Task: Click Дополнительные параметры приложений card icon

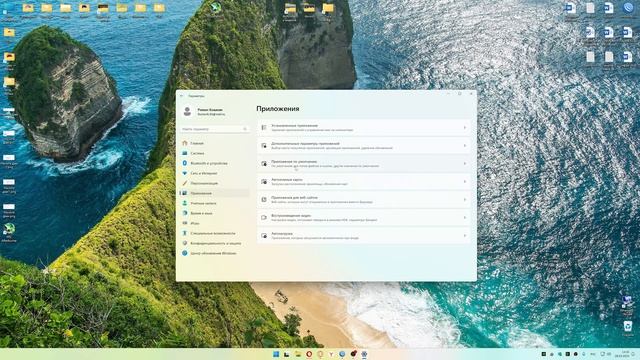Action: pos(264,146)
